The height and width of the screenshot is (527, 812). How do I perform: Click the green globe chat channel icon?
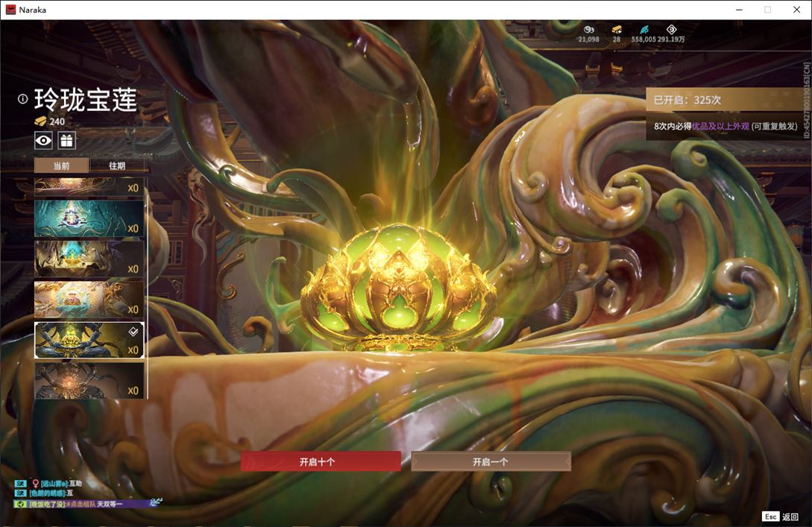point(20,503)
